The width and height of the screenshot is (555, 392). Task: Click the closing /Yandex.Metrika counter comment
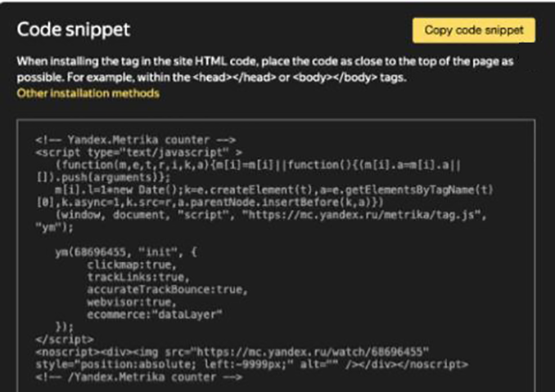139,377
